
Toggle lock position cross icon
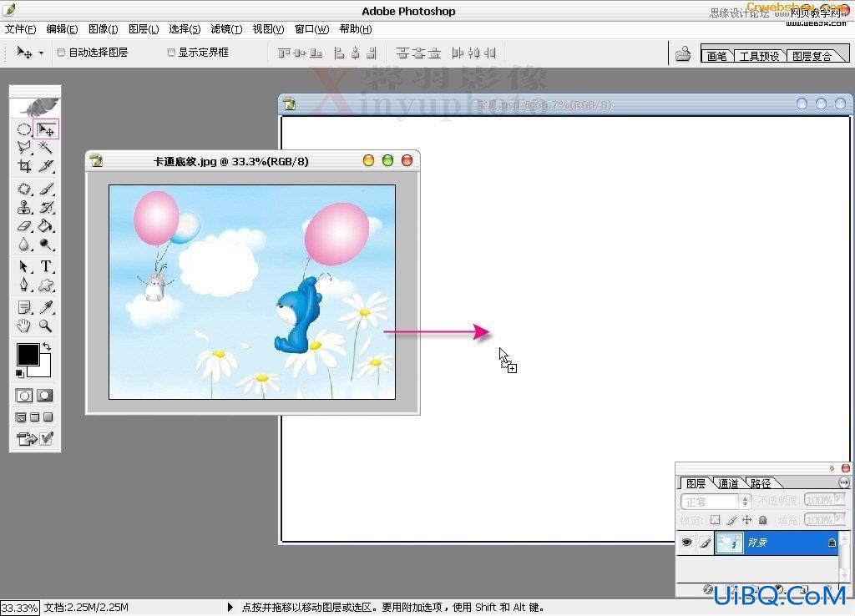point(747,520)
